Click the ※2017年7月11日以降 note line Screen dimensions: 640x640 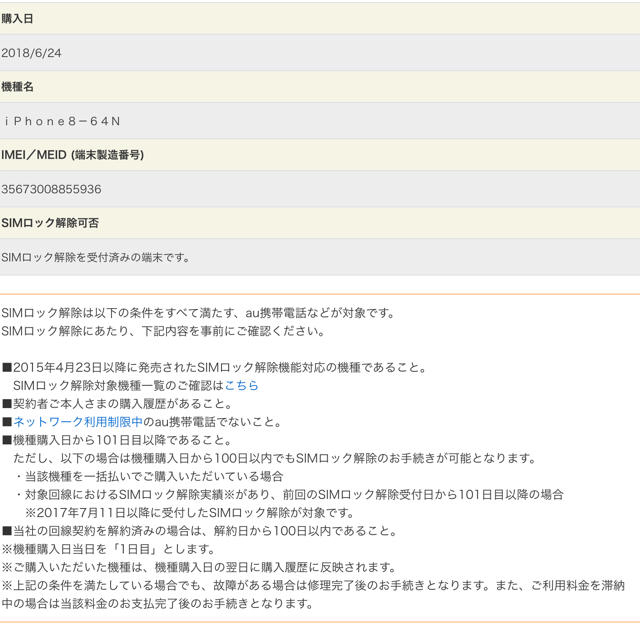(x=189, y=513)
